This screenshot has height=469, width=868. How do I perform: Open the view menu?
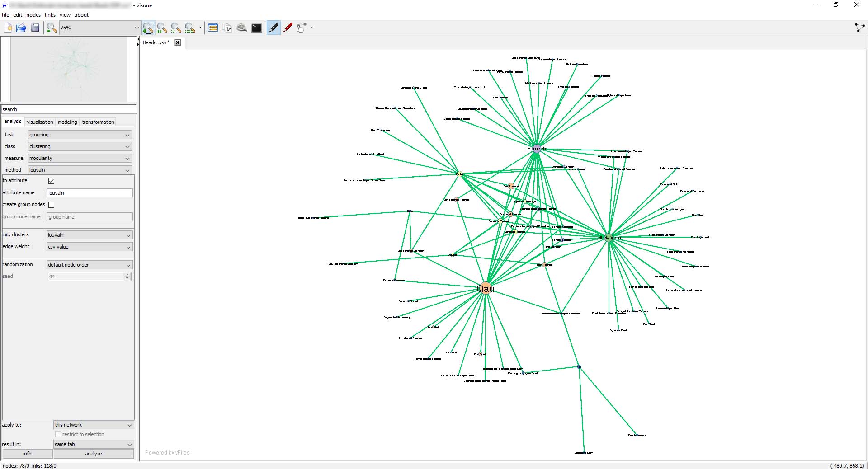[65, 15]
